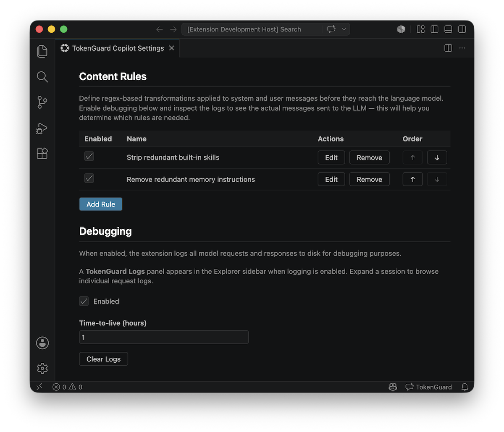
Task: Click the TokenGuard status bar item
Action: coord(428,387)
